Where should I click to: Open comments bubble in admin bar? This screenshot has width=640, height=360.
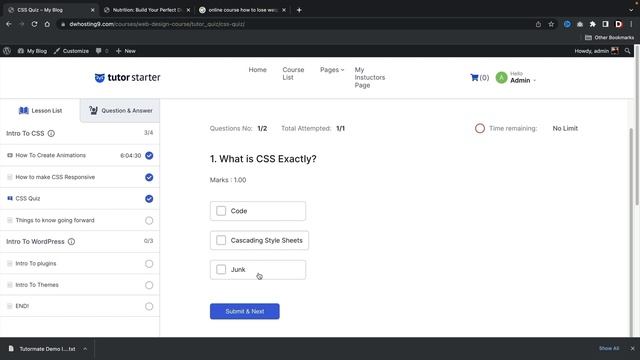coord(99,51)
